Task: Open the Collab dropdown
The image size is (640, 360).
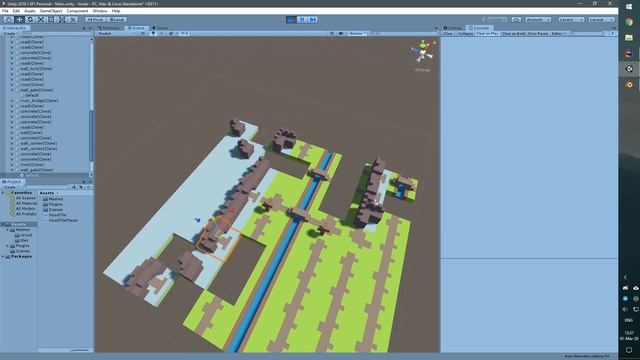Action: point(495,20)
